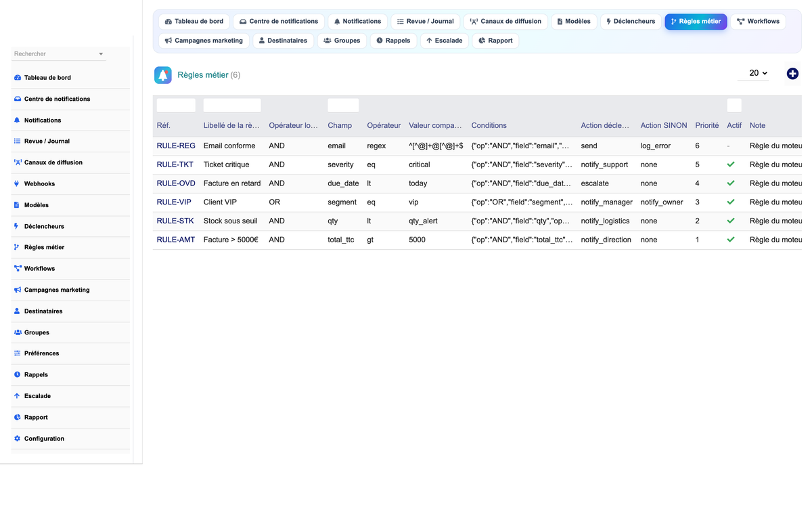
Task: Click the Canaux de diffusion broadcast icon in sidebar
Action: point(18,162)
